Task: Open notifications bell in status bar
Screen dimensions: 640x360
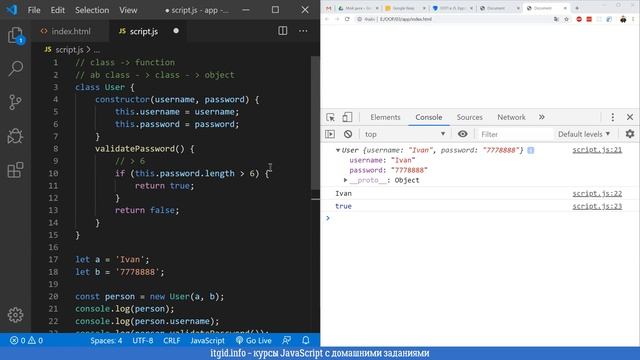Action: coord(306,340)
